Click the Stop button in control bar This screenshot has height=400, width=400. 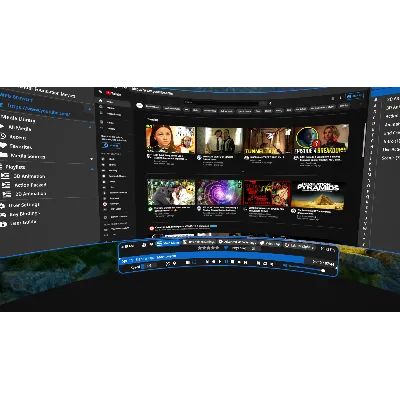point(233,262)
